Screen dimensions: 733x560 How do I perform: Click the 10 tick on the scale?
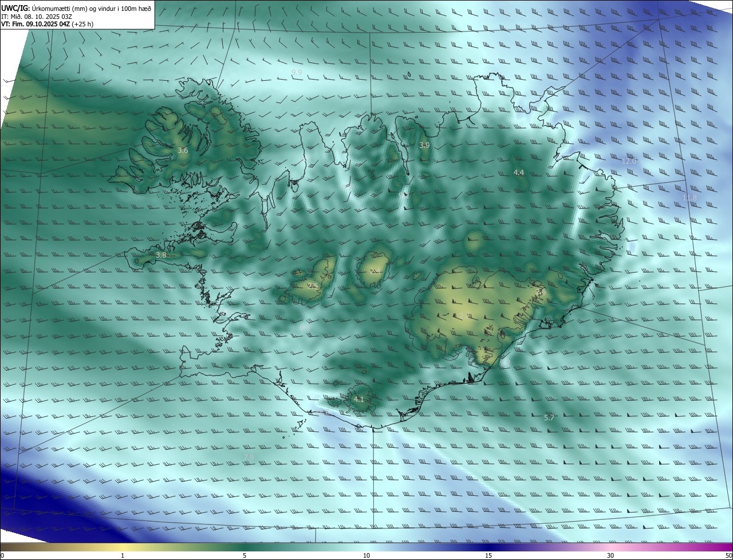click(366, 556)
